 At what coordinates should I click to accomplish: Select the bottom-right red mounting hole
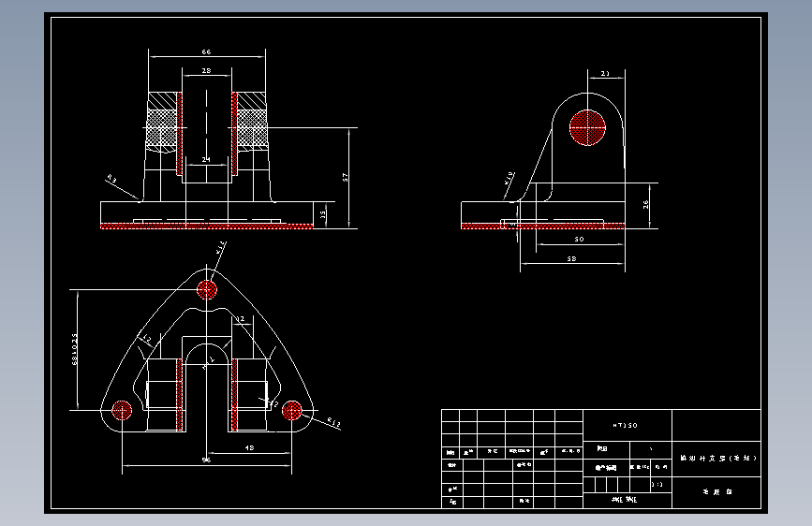coord(292,411)
